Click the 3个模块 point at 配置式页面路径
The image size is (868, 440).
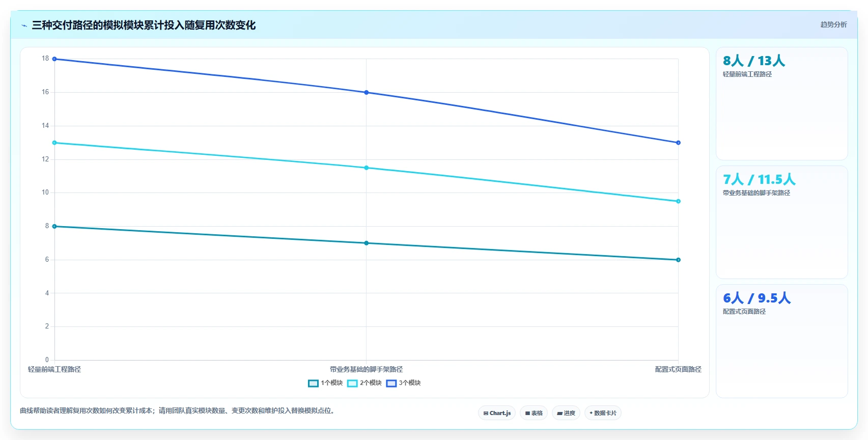[678, 143]
